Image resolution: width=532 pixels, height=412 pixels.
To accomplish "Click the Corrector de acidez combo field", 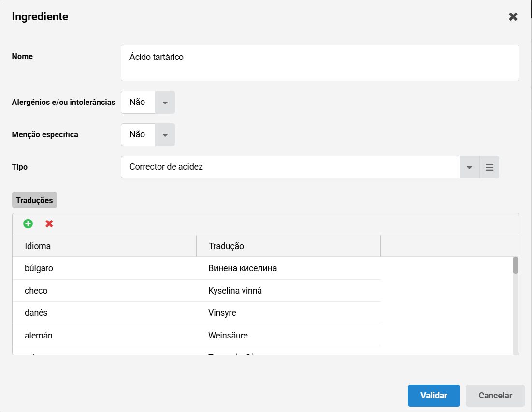I will 290,167.
